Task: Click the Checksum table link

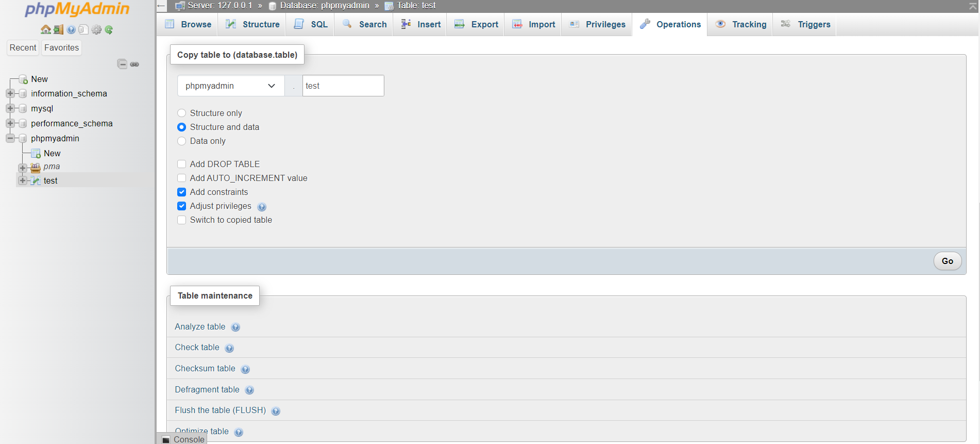Action: point(205,368)
